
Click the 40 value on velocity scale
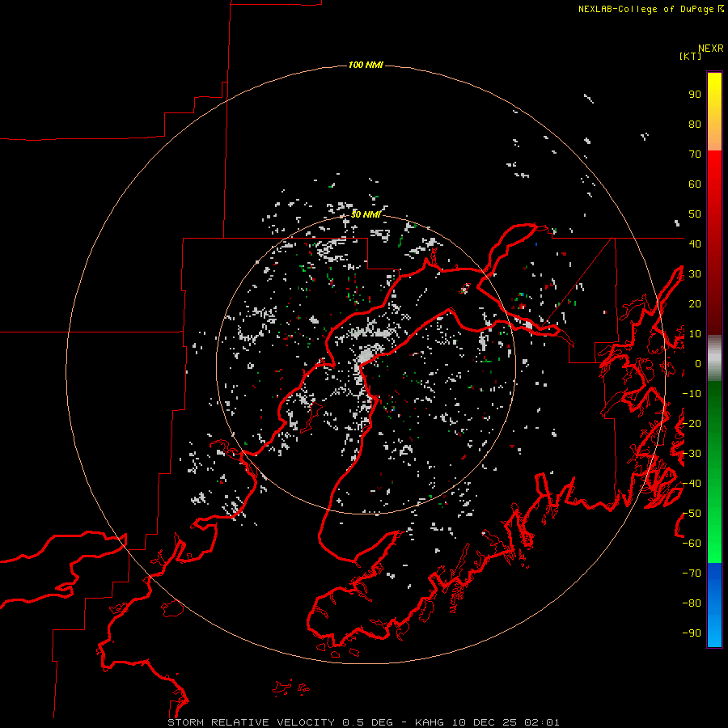coord(695,243)
